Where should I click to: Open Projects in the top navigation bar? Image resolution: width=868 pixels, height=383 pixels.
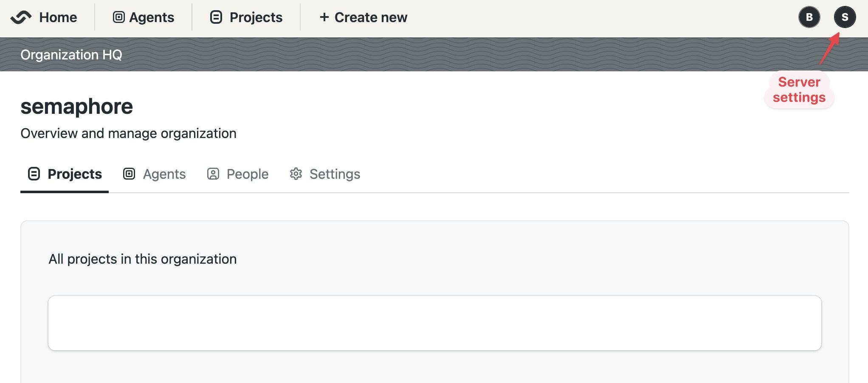(246, 17)
